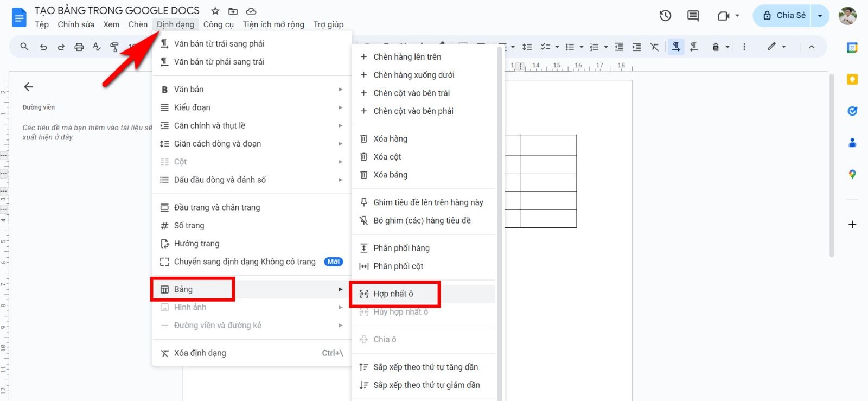The image size is (868, 401).
Task: Collapse the toolbar with the up chevron
Action: click(x=812, y=47)
